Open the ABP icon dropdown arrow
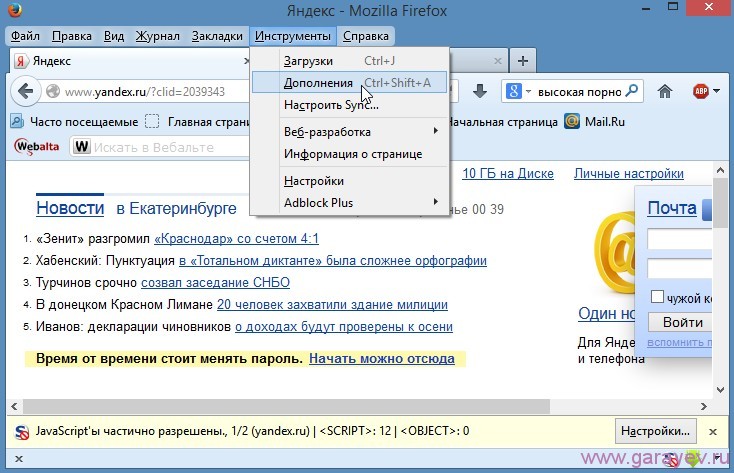 coord(717,91)
